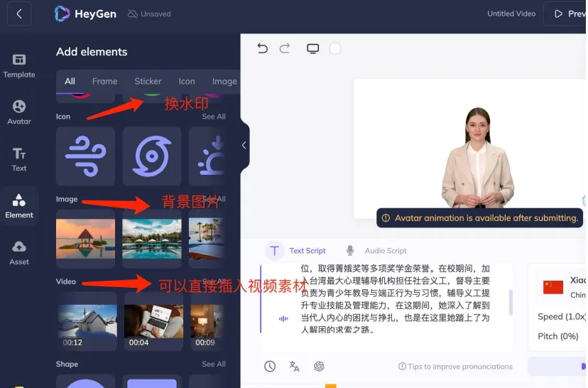Go back using the top-left arrow
This screenshot has height=388, width=588.
pyautogui.click(x=19, y=14)
